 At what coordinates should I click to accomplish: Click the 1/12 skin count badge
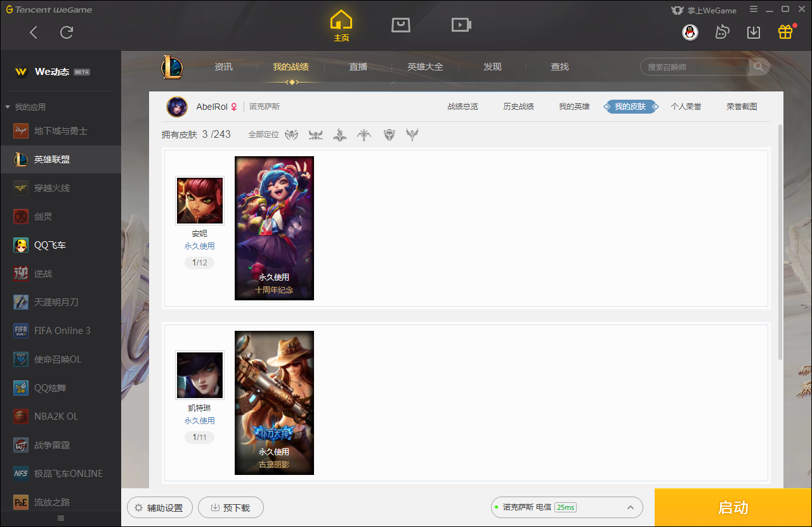click(x=199, y=263)
